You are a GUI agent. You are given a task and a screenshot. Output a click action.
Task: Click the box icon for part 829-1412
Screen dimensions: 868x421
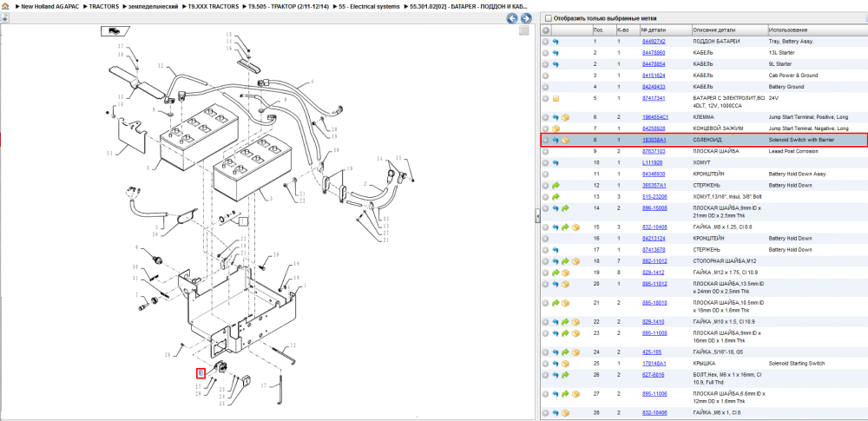pyautogui.click(x=566, y=273)
